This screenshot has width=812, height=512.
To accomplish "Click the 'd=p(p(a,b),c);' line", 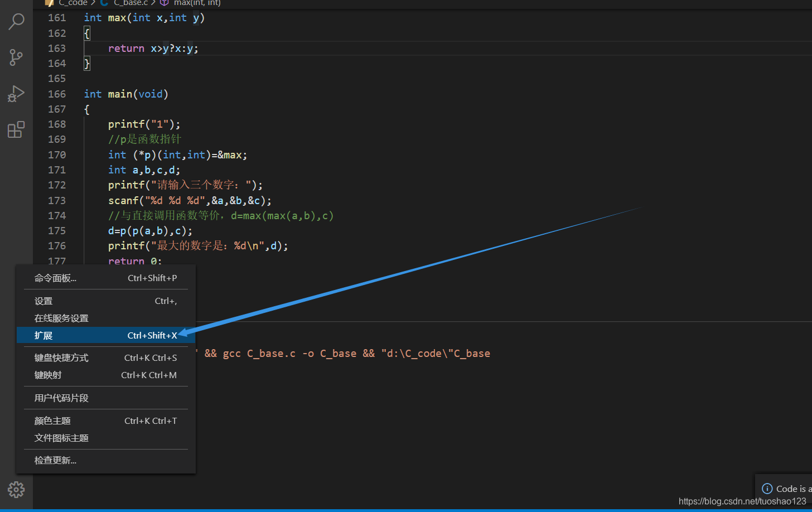I will [151, 230].
